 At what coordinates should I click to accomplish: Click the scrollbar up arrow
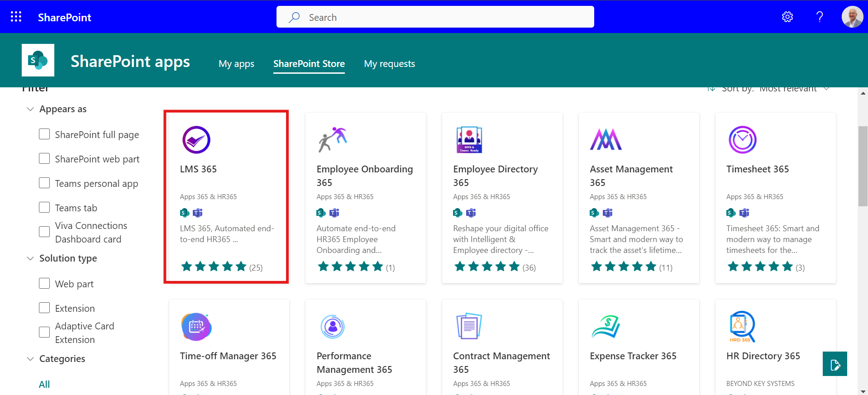click(863, 93)
